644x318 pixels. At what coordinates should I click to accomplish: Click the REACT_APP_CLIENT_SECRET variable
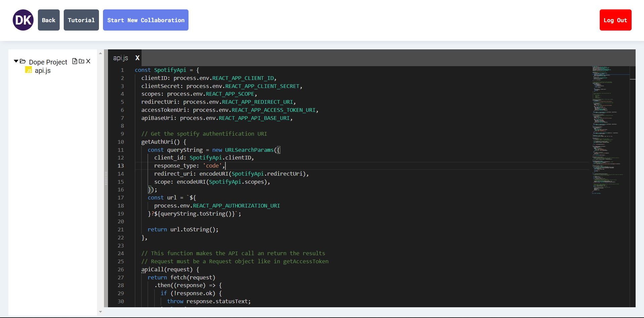[262, 86]
